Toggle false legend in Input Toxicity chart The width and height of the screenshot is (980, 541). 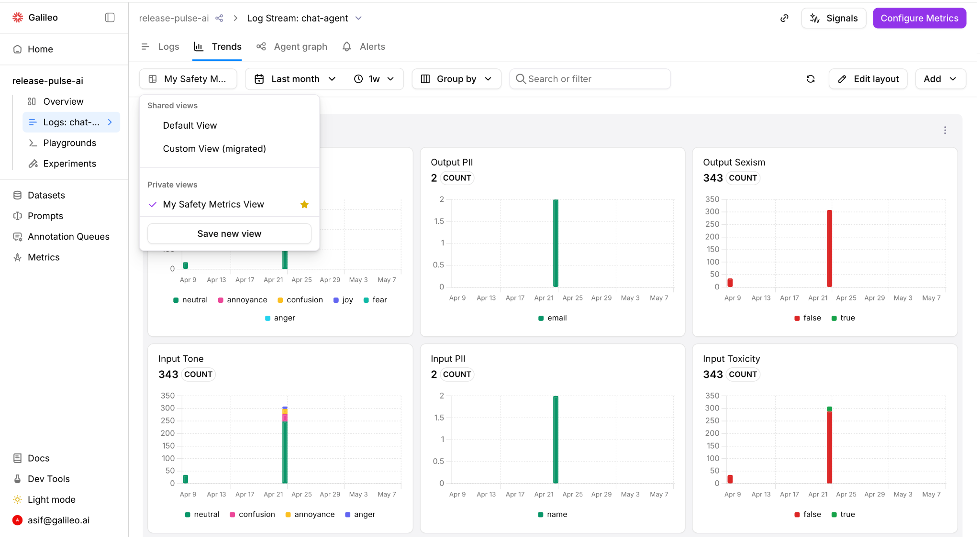[x=808, y=515]
